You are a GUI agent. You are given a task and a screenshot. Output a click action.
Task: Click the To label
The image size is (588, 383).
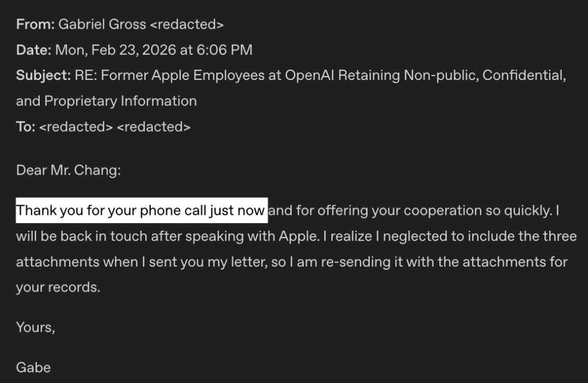(26, 127)
